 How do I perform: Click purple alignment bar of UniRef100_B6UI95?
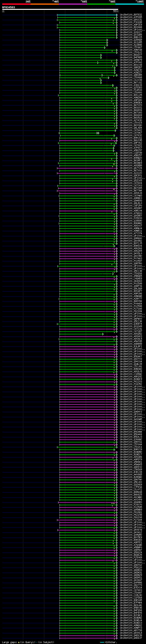88,140
